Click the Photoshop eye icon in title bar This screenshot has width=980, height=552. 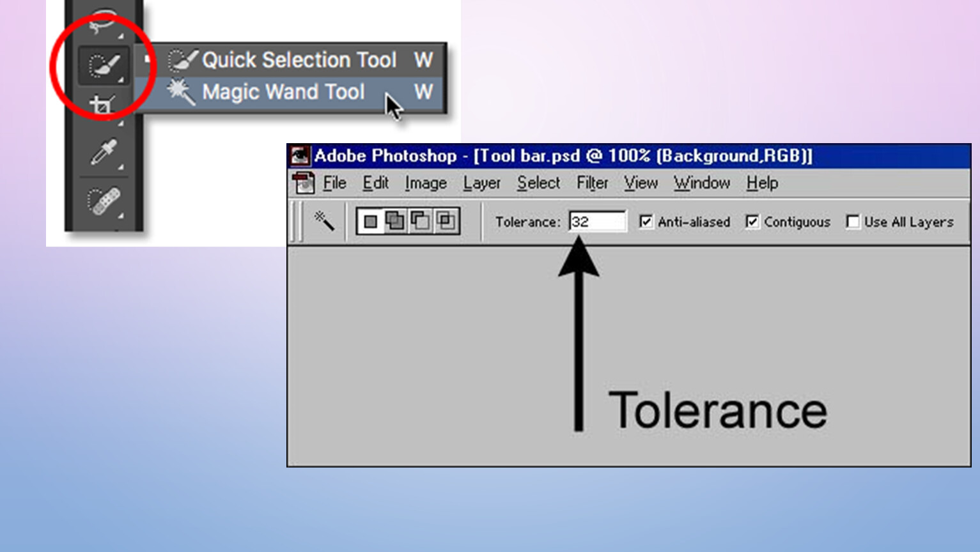click(299, 156)
